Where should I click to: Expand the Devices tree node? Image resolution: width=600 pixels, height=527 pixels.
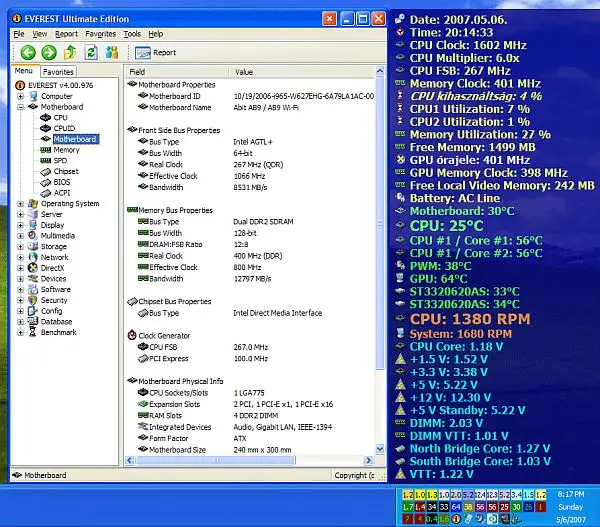point(21,279)
